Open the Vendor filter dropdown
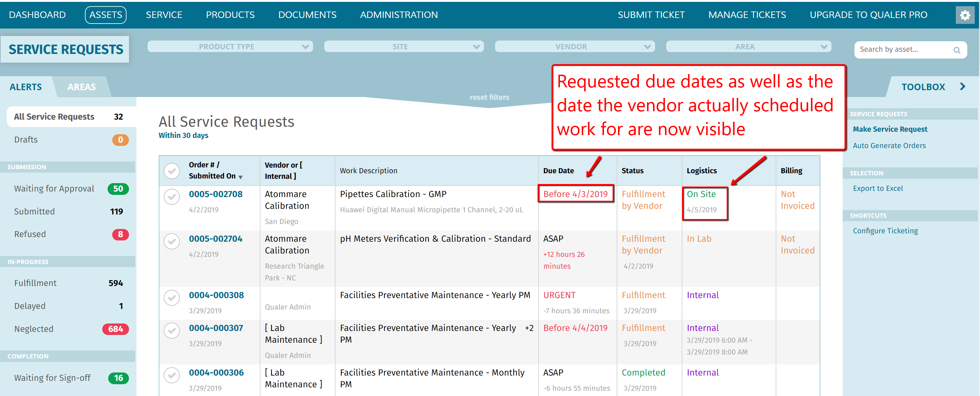The height and width of the screenshot is (396, 980). [574, 46]
